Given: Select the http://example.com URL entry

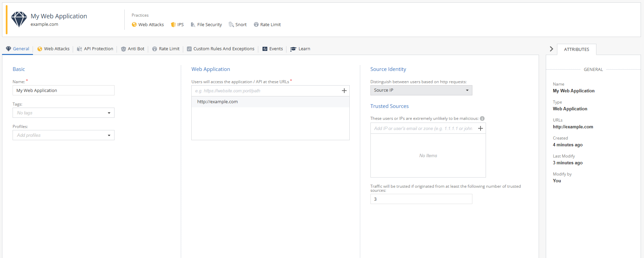Looking at the screenshot, I should pos(217,102).
